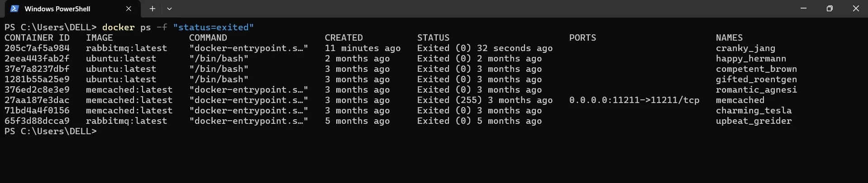Click the upbeat_greider container name
This screenshot has height=183, width=868.
pos(754,121)
